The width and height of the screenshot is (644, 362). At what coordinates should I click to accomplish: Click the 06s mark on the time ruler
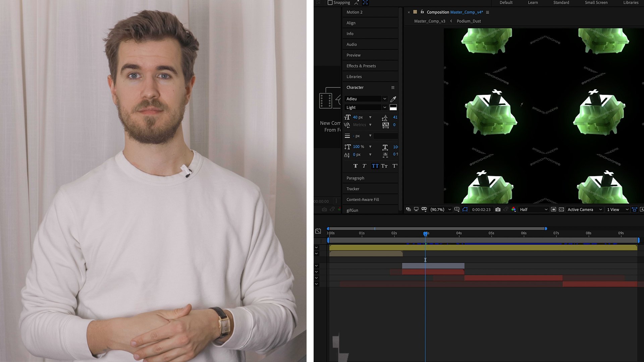[524, 233]
